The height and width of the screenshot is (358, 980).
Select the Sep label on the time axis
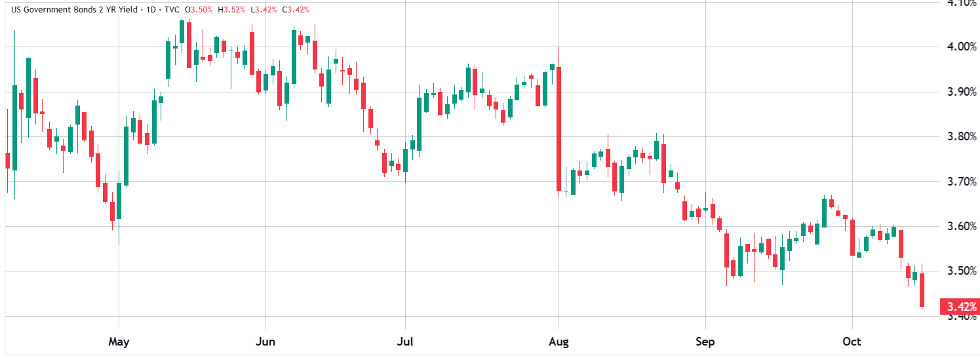(x=705, y=342)
